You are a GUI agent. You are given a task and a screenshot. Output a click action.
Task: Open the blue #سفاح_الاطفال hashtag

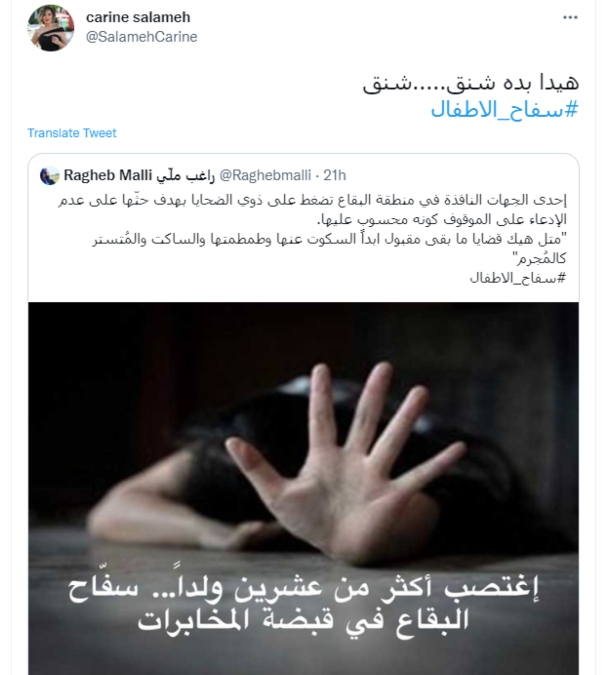pos(504,110)
